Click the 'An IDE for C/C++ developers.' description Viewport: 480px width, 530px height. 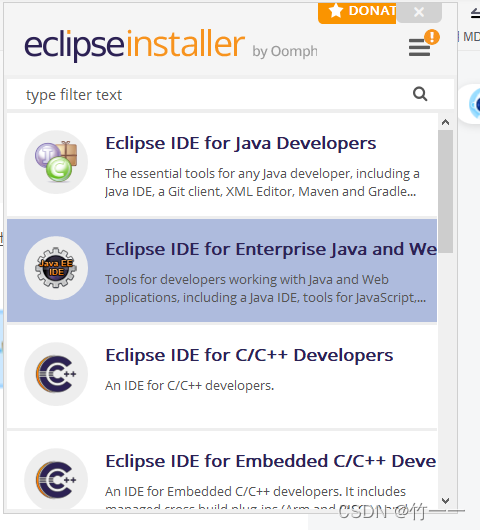point(189,385)
